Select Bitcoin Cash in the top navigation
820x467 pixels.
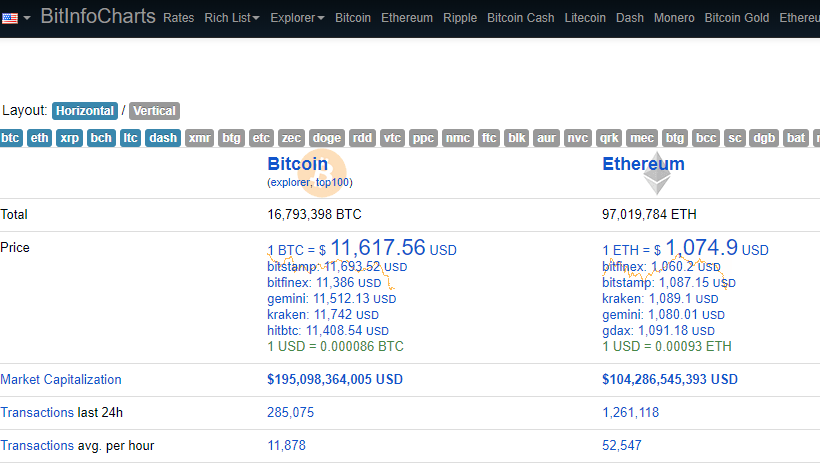pyautogui.click(x=520, y=18)
